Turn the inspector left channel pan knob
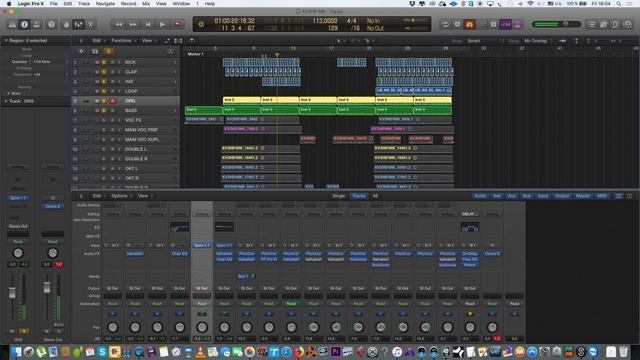This screenshot has width=640, height=360. pos(18,253)
